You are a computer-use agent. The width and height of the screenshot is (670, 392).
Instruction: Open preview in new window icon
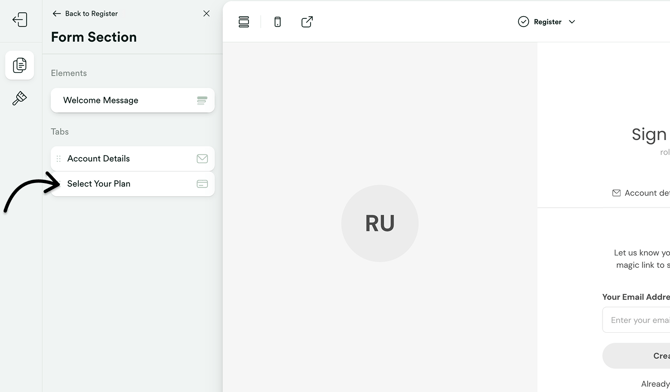307,22
